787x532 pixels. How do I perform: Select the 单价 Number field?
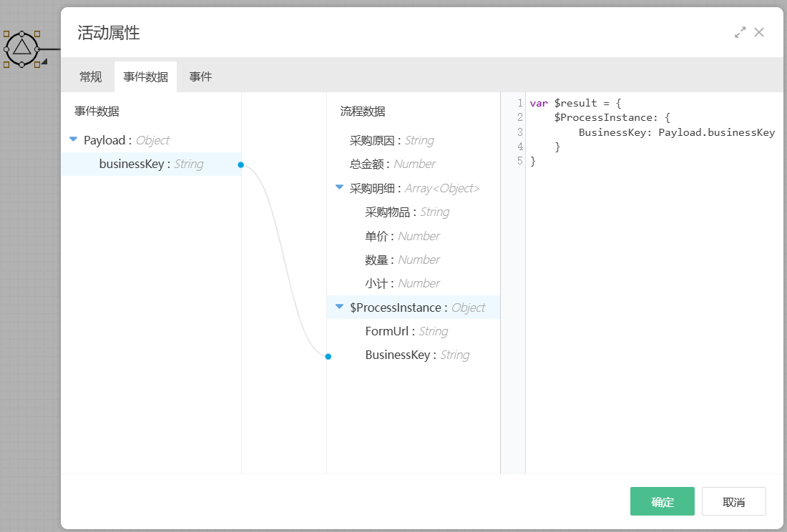401,236
